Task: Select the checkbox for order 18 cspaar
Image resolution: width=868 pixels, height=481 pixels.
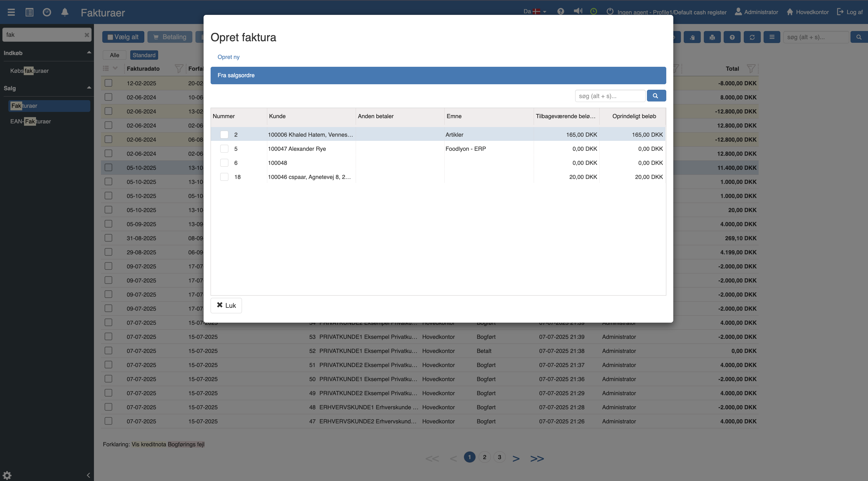Action: coord(224,177)
